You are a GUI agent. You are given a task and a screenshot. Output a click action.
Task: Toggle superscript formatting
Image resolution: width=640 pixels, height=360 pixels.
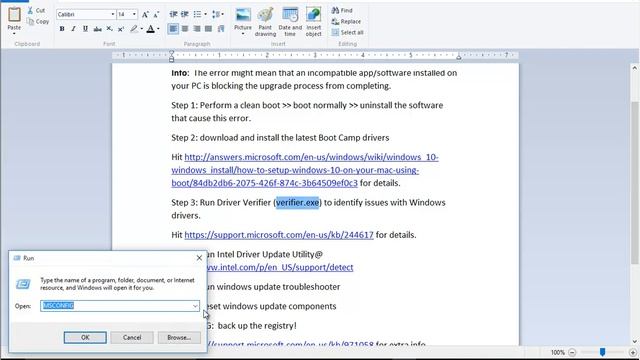[x=121, y=29]
